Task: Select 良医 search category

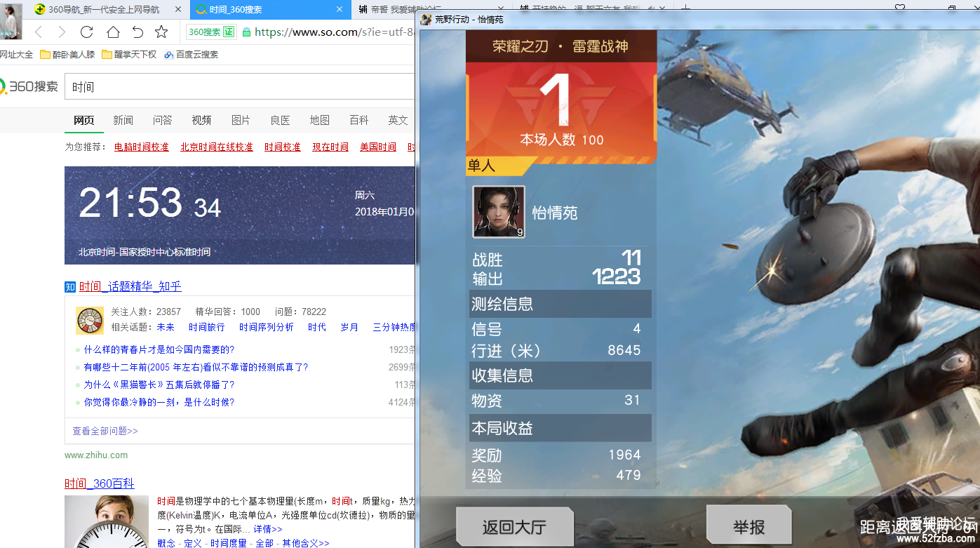Action: click(x=280, y=120)
